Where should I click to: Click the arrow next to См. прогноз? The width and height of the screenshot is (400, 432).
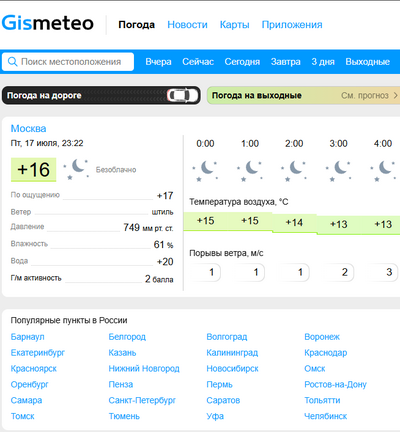pyautogui.click(x=395, y=96)
